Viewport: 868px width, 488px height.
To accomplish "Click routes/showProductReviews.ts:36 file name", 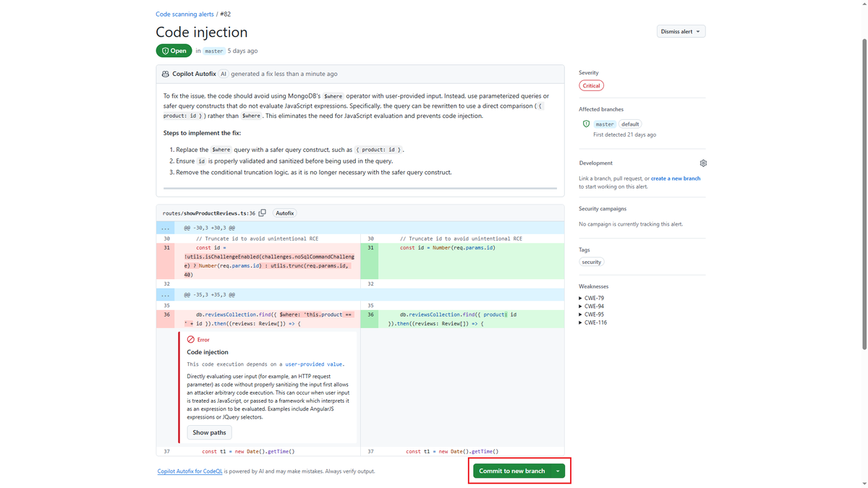I will [209, 213].
